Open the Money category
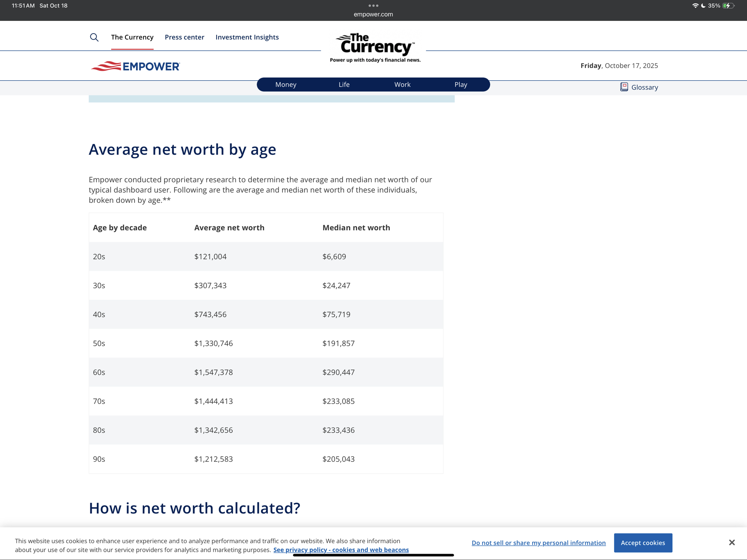 pos(286,84)
